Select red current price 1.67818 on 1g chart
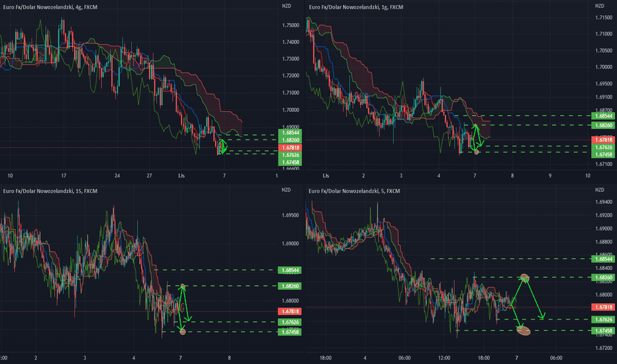 pos(604,140)
